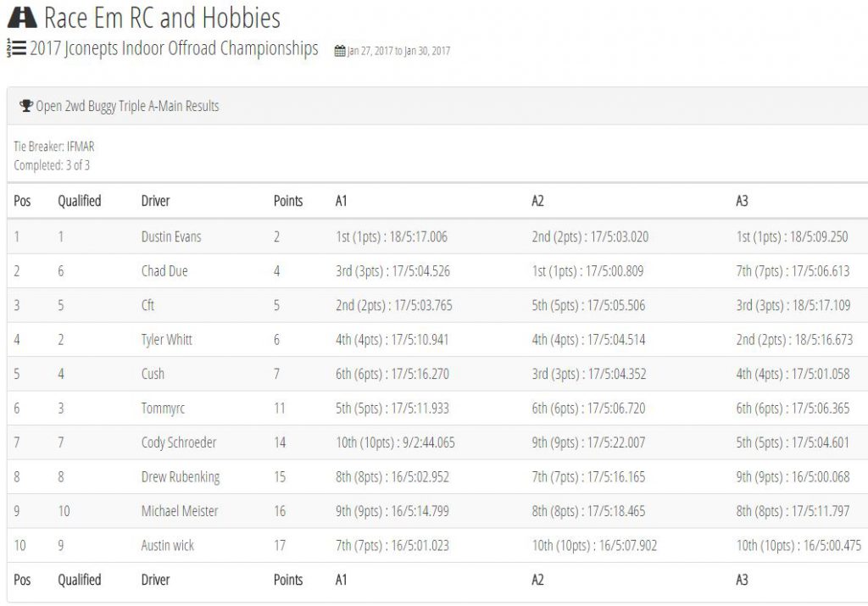
Task: Click A1 result 5th (5pts) : 17/5:11.933
Action: point(392,409)
